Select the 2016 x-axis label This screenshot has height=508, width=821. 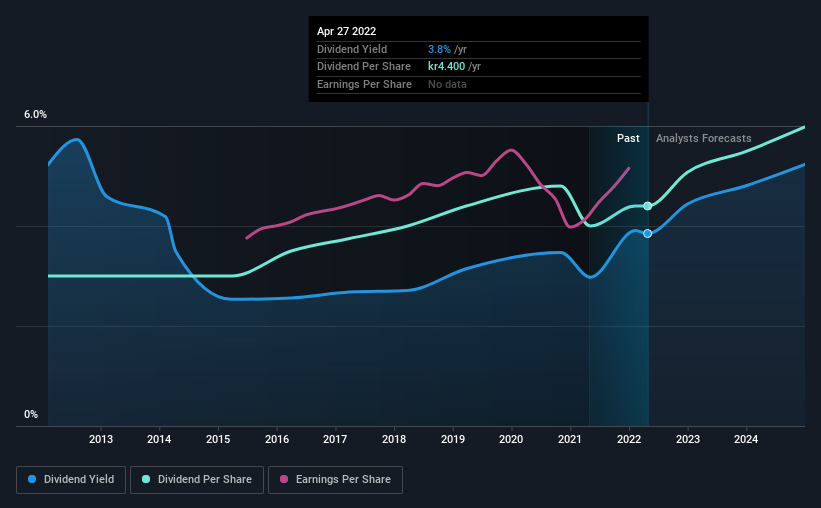[277, 439]
